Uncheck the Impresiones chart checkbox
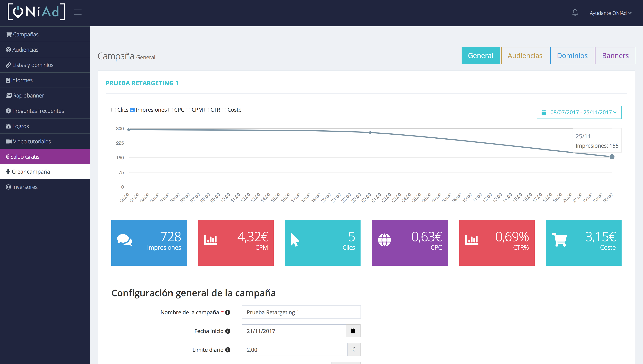The width and height of the screenshot is (643, 364). tap(132, 110)
